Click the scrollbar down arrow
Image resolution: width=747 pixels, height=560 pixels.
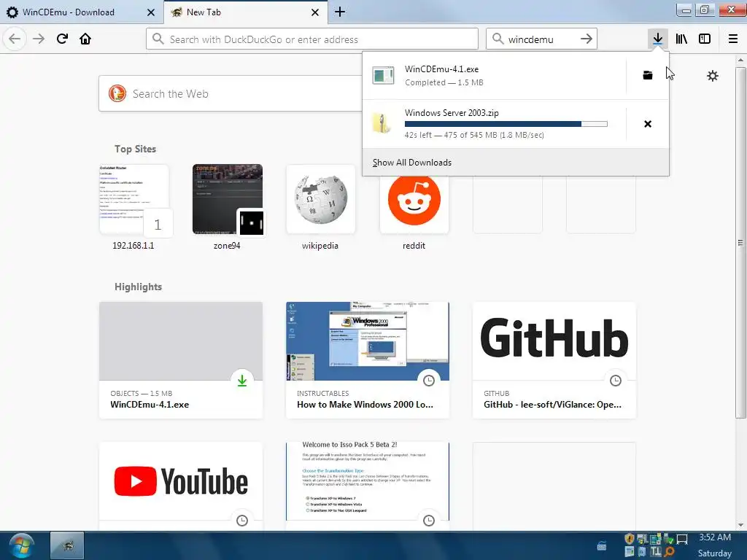[740, 525]
